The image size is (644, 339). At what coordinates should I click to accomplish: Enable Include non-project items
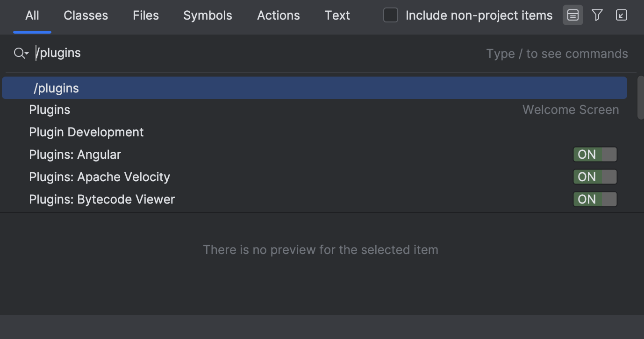[x=390, y=15]
